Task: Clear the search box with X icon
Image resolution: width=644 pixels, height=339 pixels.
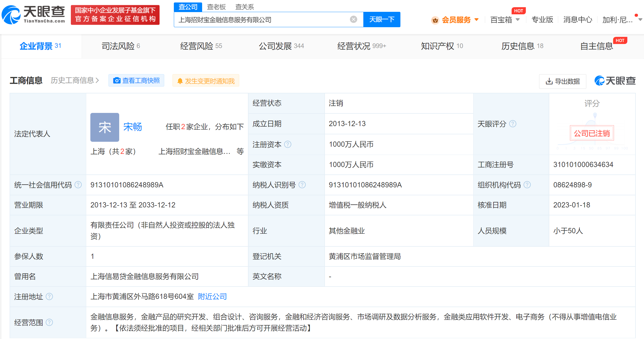Action: [353, 19]
